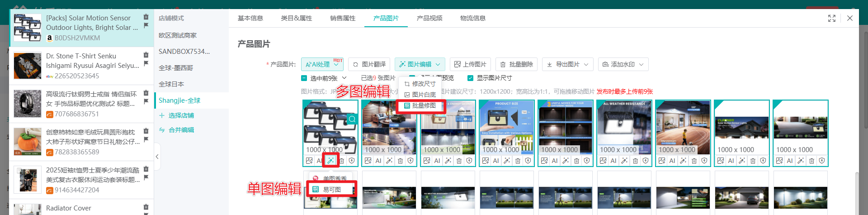The width and height of the screenshot is (868, 215).
Task: Click trash icon under the fence/garage image
Action: click(x=400, y=161)
